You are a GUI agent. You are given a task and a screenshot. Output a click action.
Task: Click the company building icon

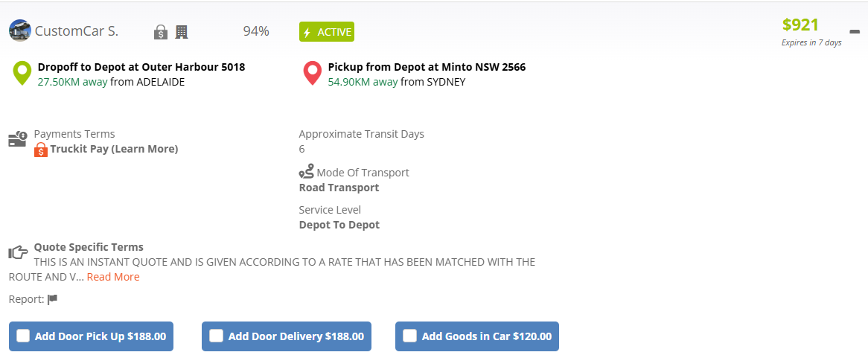click(x=181, y=31)
